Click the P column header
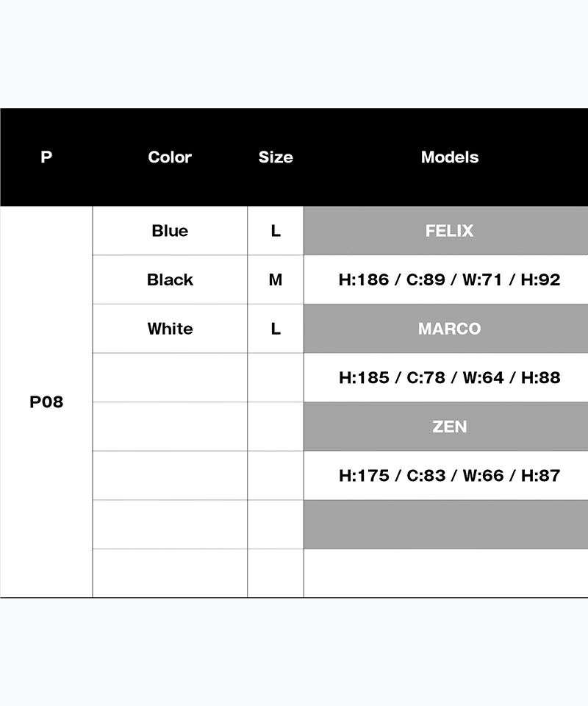 (46, 157)
